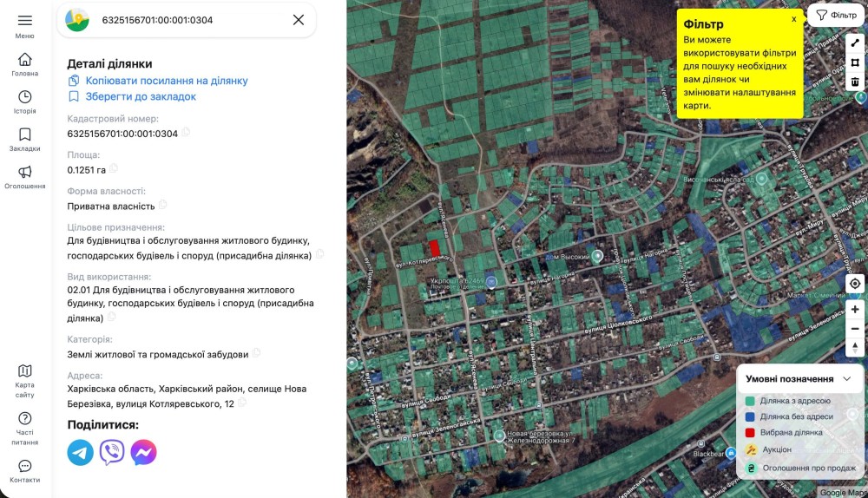Zoom in the map
This screenshot has width=868, height=498.
click(855, 310)
